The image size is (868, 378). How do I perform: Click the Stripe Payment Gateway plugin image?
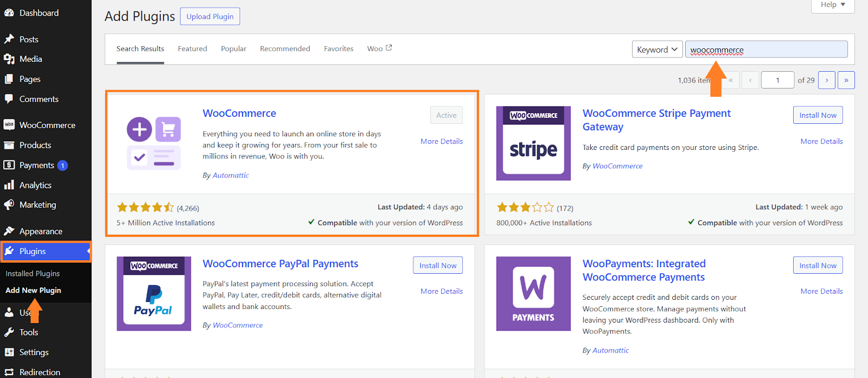click(533, 143)
